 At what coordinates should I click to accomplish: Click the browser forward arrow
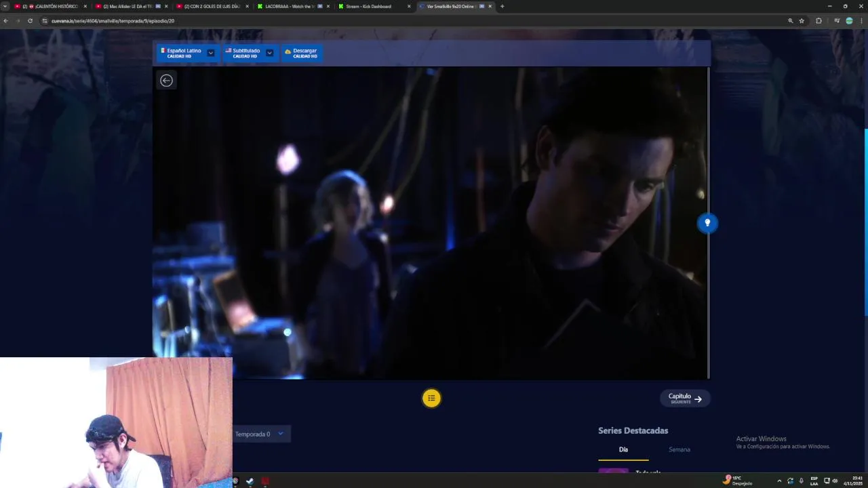point(18,21)
